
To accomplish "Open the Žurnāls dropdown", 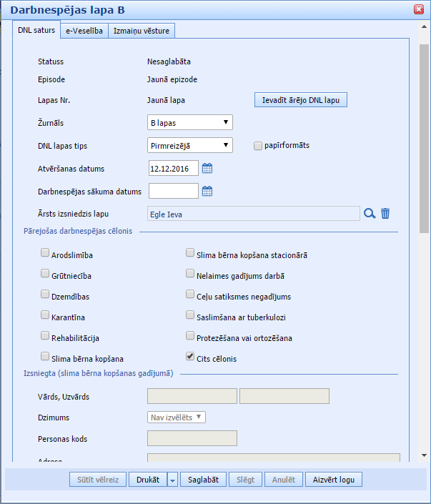I will tap(189, 123).
